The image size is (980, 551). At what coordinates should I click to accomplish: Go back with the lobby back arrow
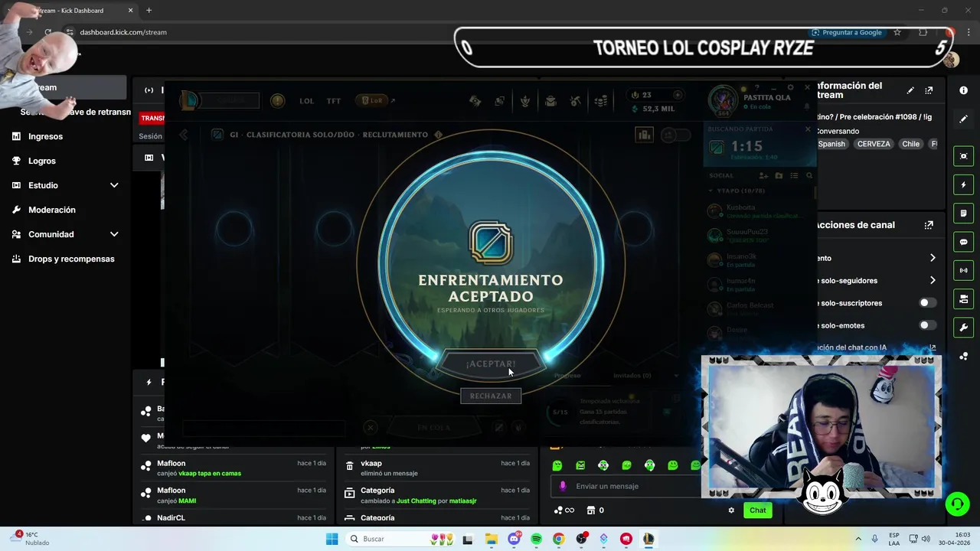point(184,135)
